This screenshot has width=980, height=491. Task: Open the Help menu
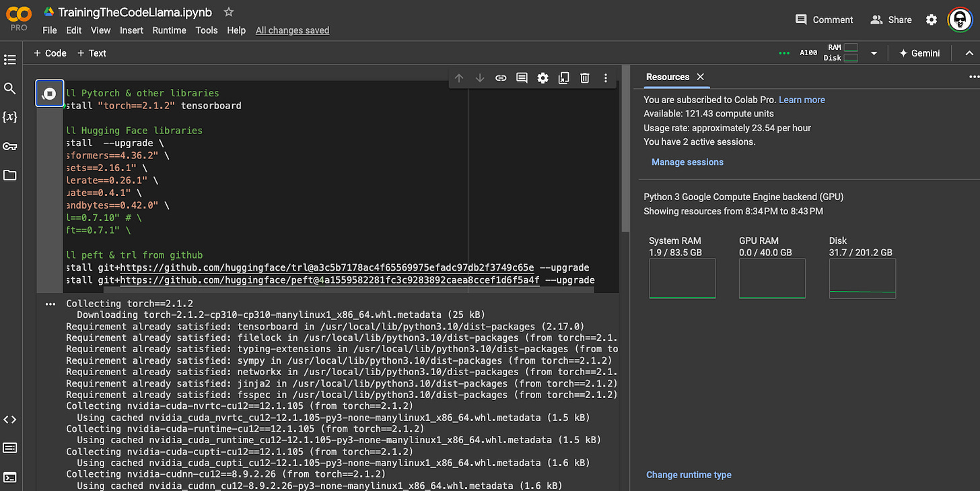[x=236, y=30]
